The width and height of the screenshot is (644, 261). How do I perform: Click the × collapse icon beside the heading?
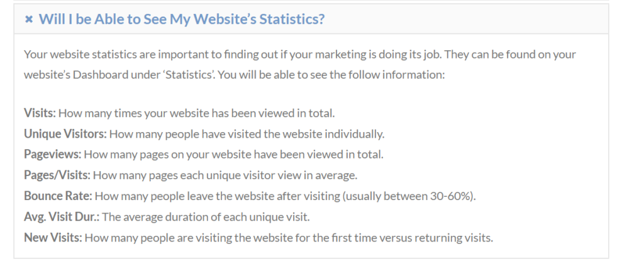click(28, 19)
